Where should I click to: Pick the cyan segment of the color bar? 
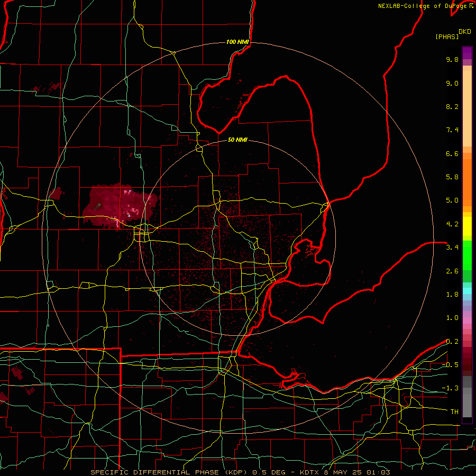click(467, 290)
